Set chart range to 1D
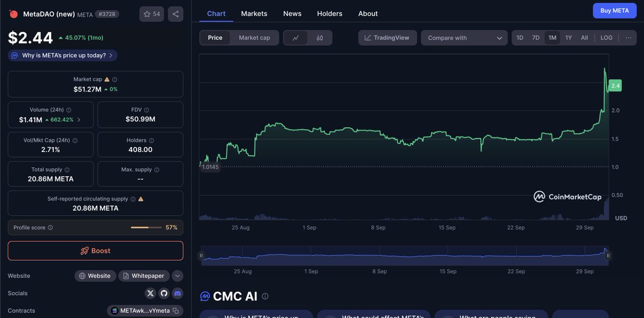This screenshot has height=318, width=644. (x=520, y=38)
